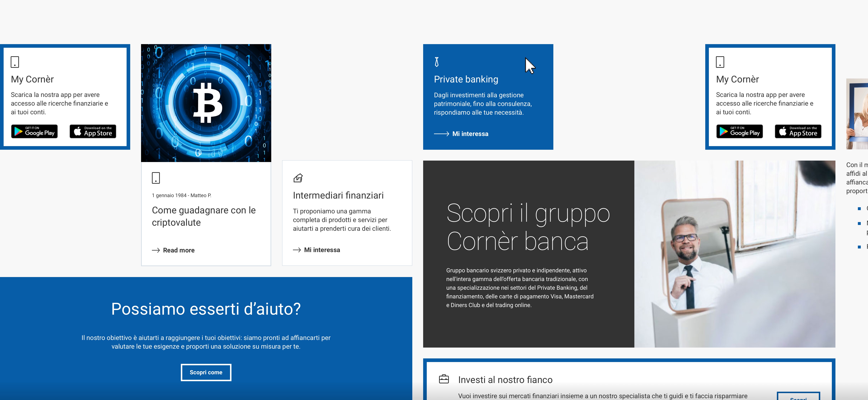Screen dimensions: 868x400
Task: Click Mi interessa under Intermediari finanziari
Action: pos(322,250)
